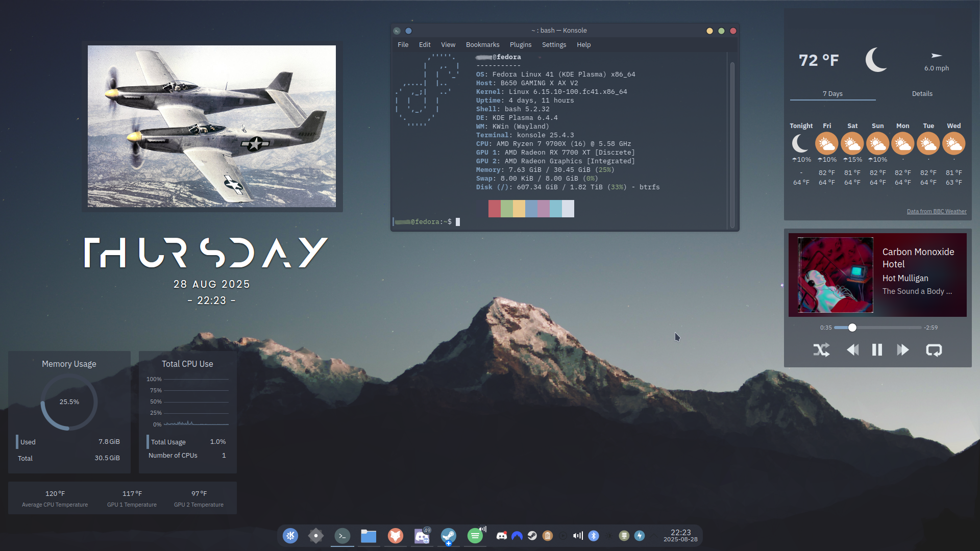Click the Konsole vertical scrollbar
Image resolution: width=980 pixels, height=551 pixels.
pos(732,145)
